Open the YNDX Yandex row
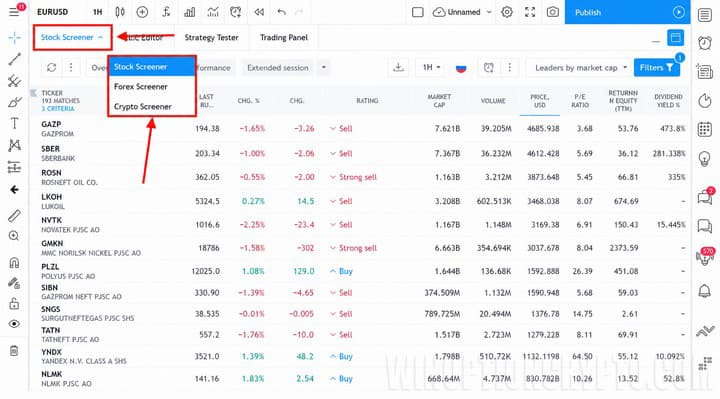The height and width of the screenshot is (399, 720). [359, 356]
